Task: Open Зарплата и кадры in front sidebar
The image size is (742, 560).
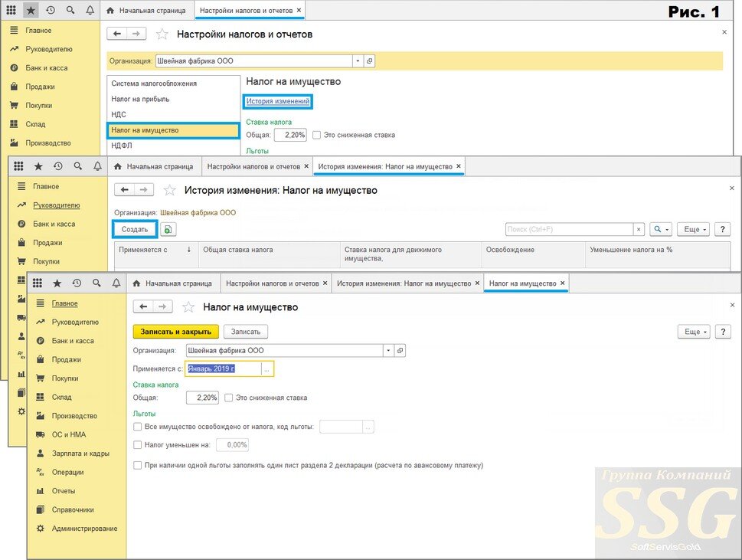Action: click(x=80, y=454)
